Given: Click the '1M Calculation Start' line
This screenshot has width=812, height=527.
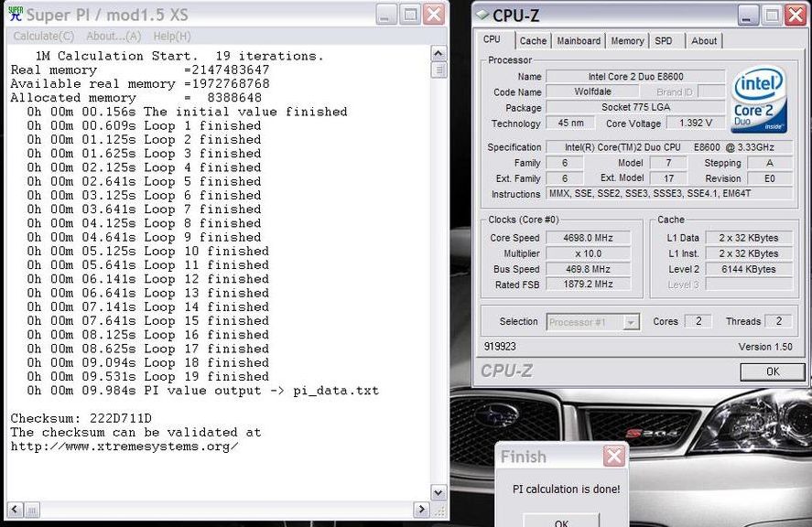Looking at the screenshot, I should (179, 56).
